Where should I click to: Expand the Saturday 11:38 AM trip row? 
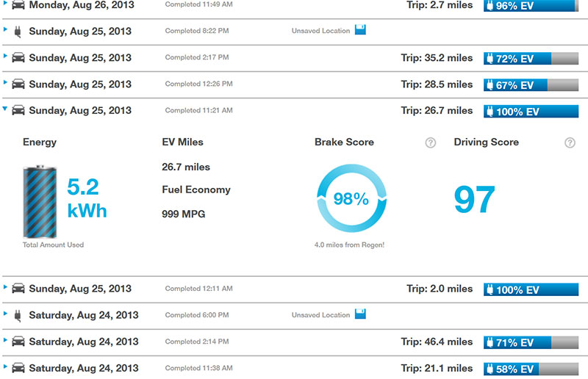[6, 367]
